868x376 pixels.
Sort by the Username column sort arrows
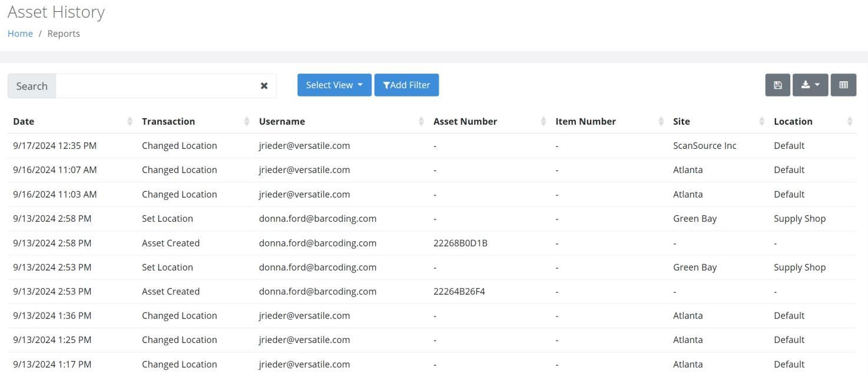[421, 121]
